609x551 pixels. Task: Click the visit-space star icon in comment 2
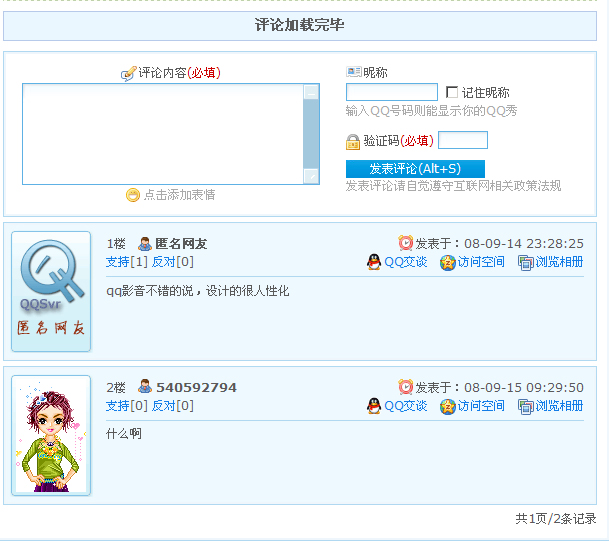[447, 407]
